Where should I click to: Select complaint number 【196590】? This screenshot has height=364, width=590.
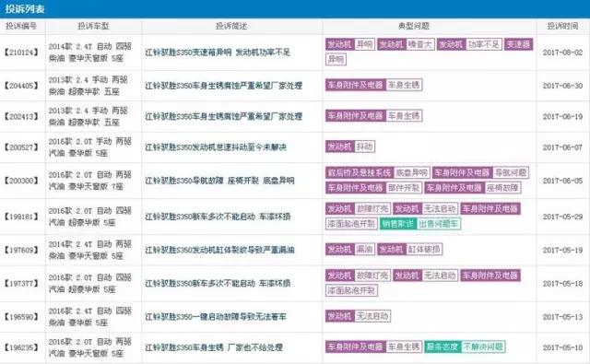pyautogui.click(x=21, y=317)
